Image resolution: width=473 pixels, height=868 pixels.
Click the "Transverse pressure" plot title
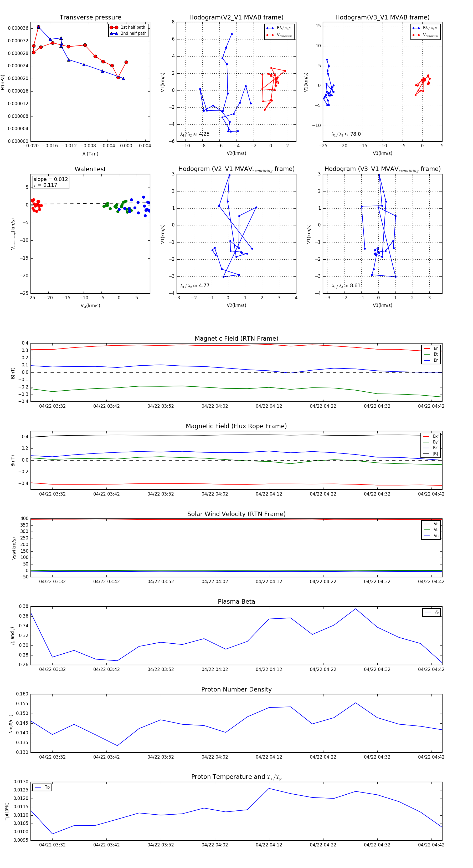(x=90, y=17)
